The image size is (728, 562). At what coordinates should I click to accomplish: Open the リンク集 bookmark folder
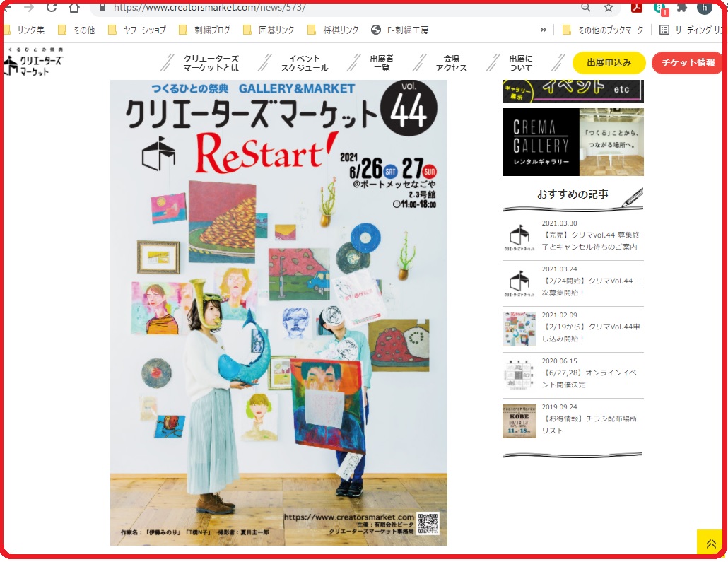click(x=24, y=30)
